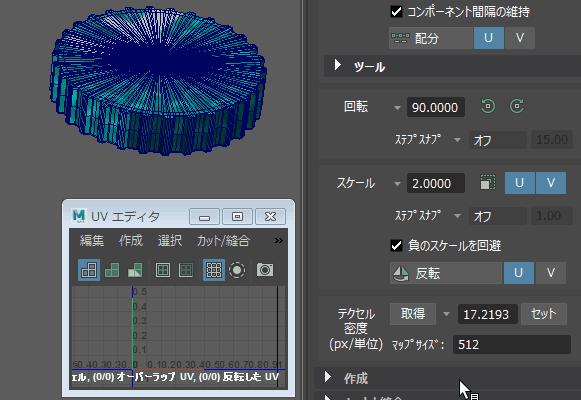Open カット/縫合 menu in UV エディタ

click(223, 241)
